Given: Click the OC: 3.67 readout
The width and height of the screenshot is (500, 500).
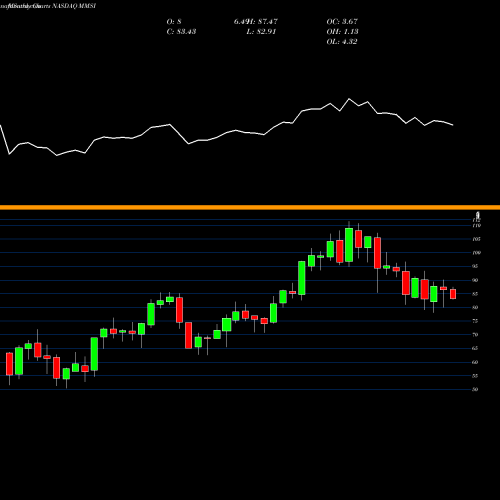Looking at the screenshot, I should 342,22.
